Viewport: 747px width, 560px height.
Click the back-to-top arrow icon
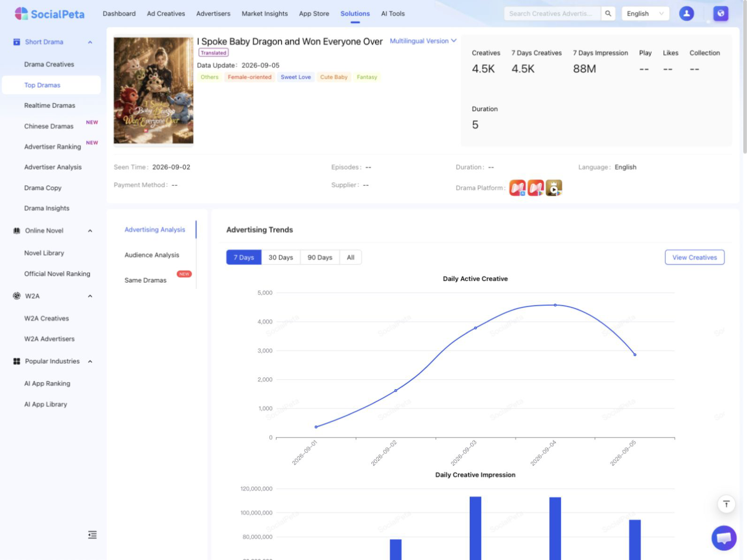[x=726, y=504]
